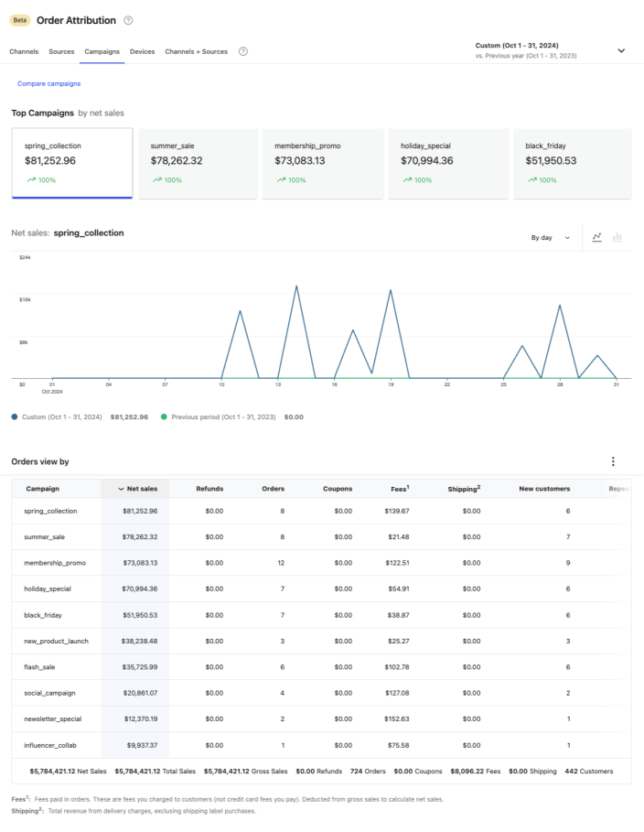Screen dimensions: 644x832
Task: Click the help icon after Channels + Sources tab
Action: (x=243, y=51)
